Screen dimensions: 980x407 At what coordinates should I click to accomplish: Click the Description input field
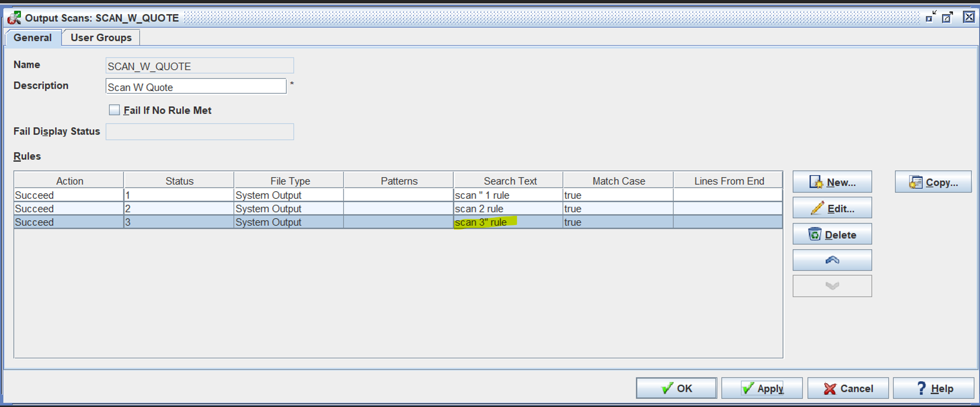196,87
